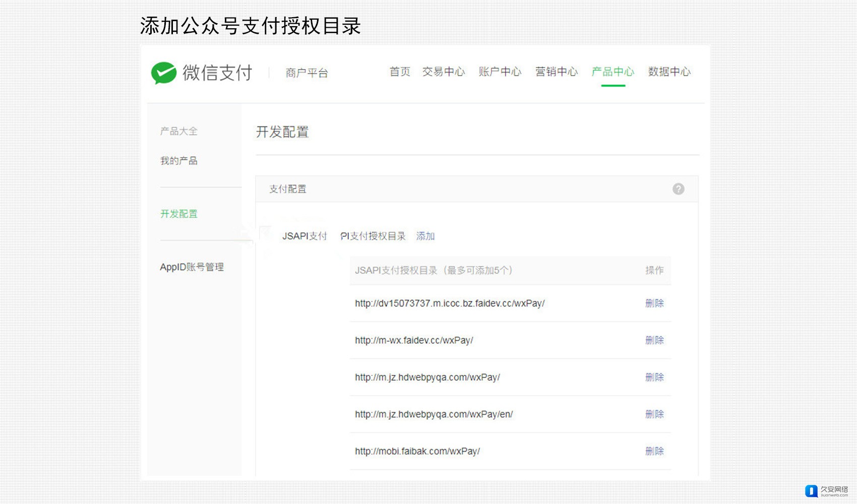Select the 产品中心 tab
Viewport: 857px width, 504px height.
point(613,72)
